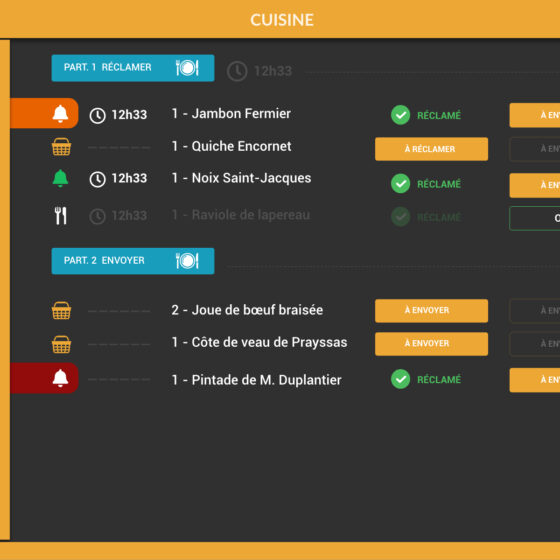Toggle the Réclamé checkmark for Noix Saint-Jacques
This screenshot has height=560, width=560.
(400, 184)
